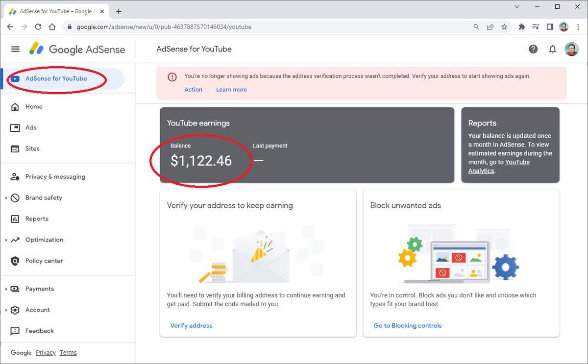The width and height of the screenshot is (588, 364).
Task: Open the Privacy footer link
Action: (x=46, y=353)
